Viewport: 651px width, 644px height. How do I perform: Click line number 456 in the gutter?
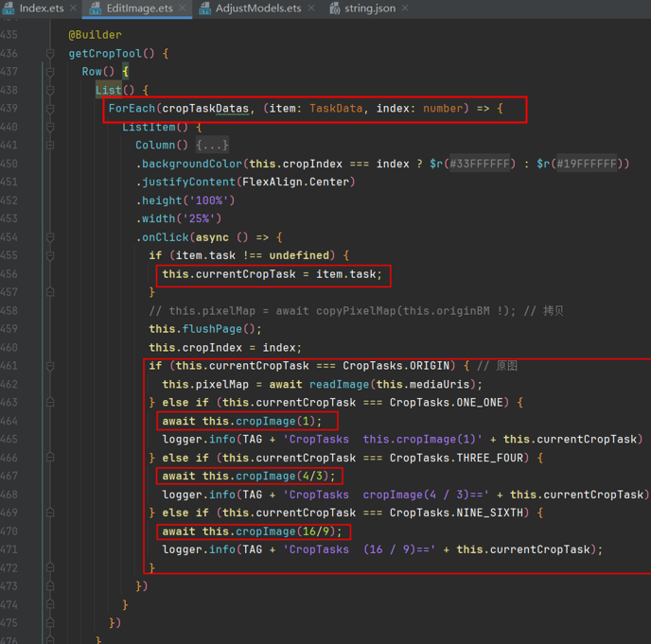pyautogui.click(x=9, y=274)
